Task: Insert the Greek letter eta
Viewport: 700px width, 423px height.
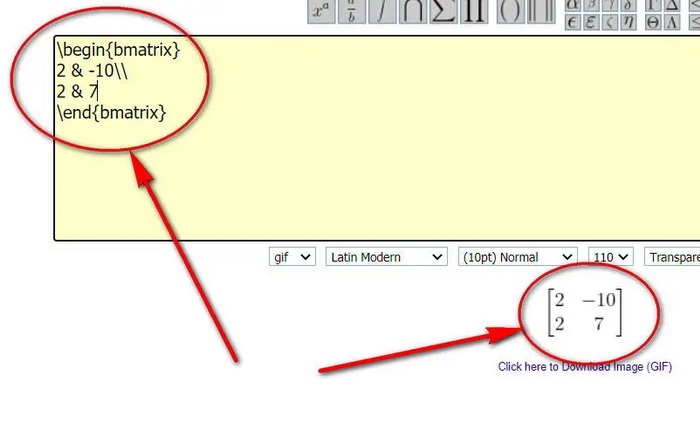Action: (x=627, y=21)
